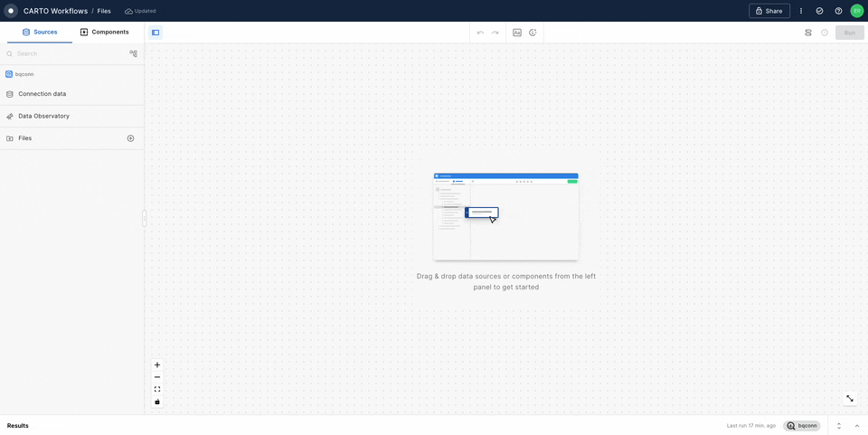The width and height of the screenshot is (868, 435).
Task: Click the Share button
Action: tap(769, 11)
